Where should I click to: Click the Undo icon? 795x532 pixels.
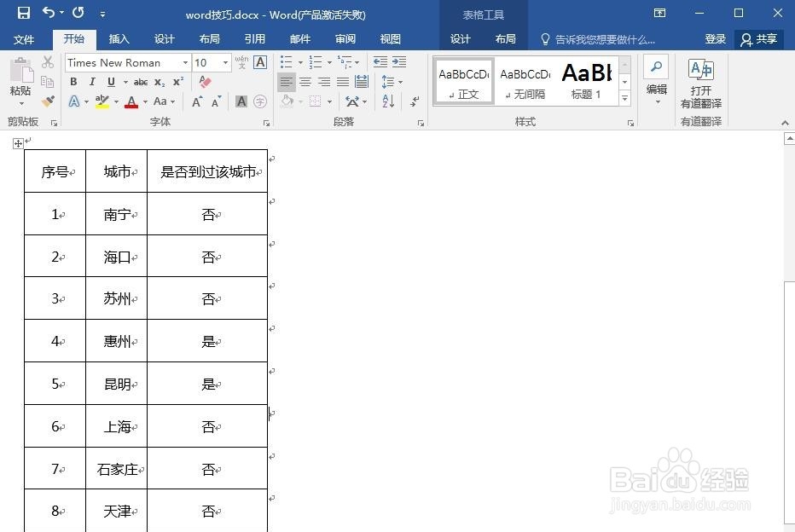(48, 14)
